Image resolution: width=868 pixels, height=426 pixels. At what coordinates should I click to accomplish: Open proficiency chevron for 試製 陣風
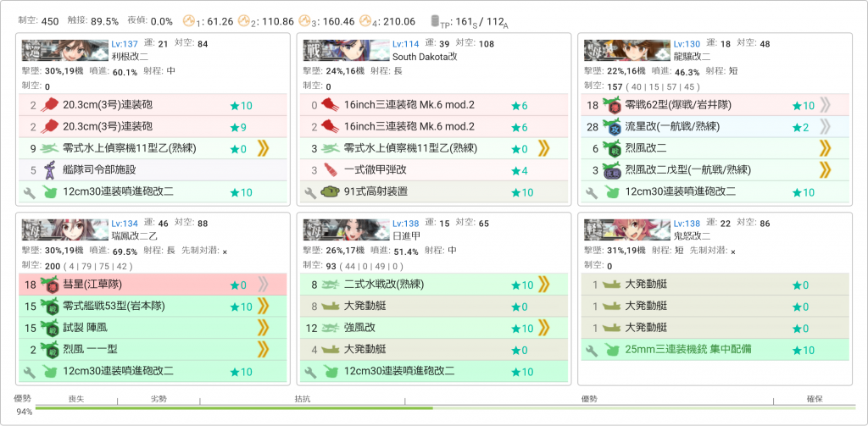tap(264, 328)
